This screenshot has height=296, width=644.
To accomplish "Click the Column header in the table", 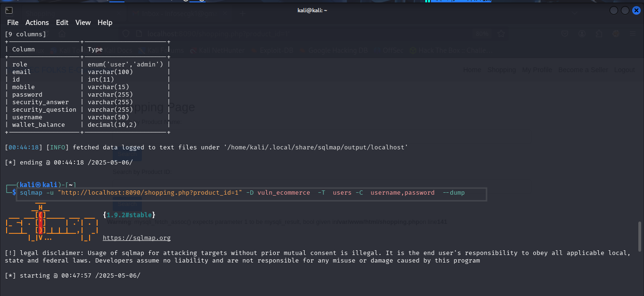I will point(24,49).
